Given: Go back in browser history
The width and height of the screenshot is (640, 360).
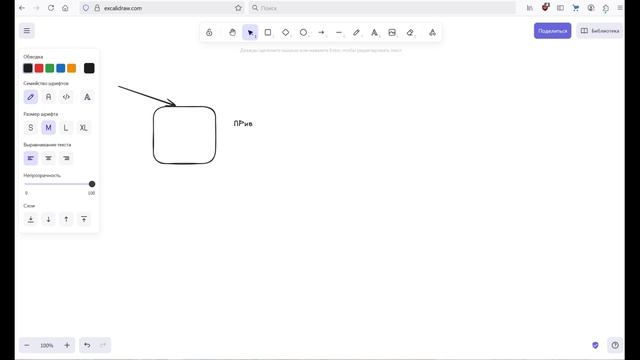Looking at the screenshot, I should click(x=22, y=8).
